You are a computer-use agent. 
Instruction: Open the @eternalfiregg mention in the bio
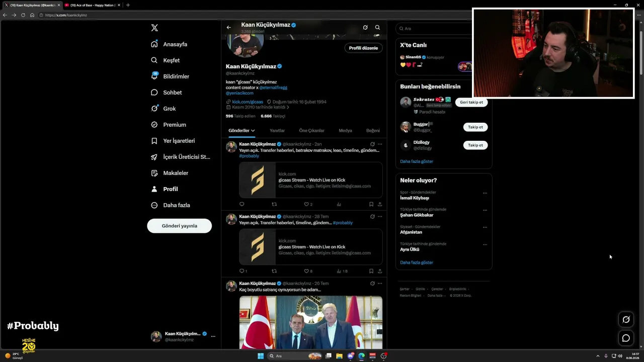pyautogui.click(x=273, y=87)
